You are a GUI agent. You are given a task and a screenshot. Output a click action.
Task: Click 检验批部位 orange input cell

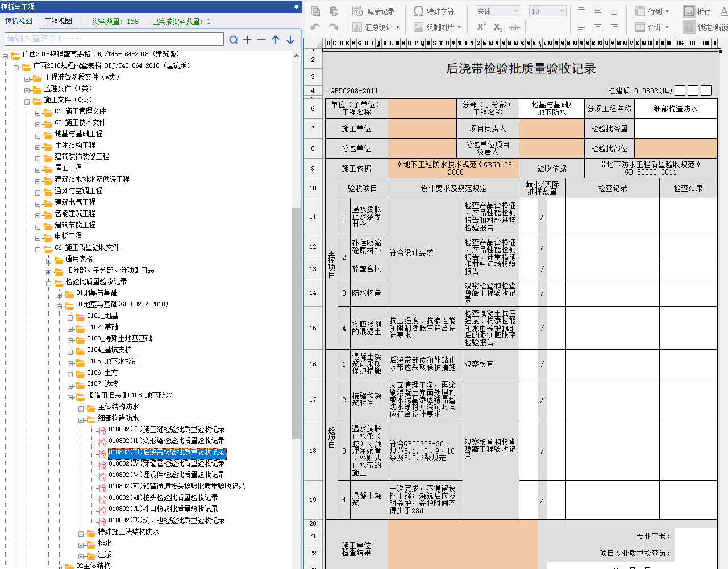click(x=676, y=148)
